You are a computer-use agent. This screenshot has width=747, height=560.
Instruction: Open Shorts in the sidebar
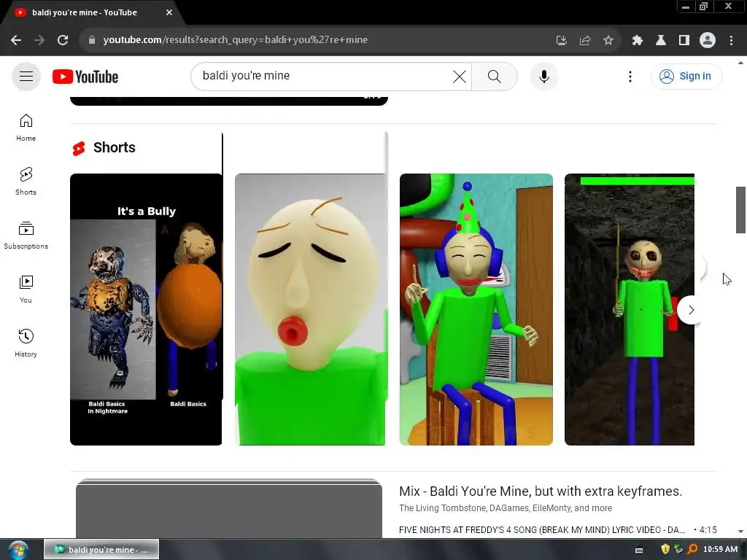(26, 182)
